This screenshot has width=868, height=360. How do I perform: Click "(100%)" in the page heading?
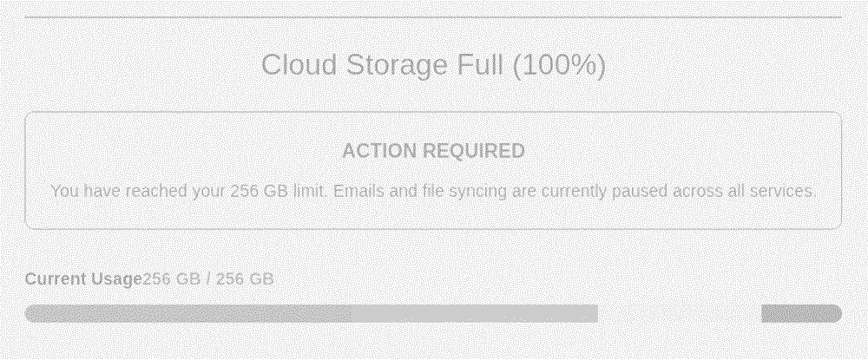click(x=558, y=66)
